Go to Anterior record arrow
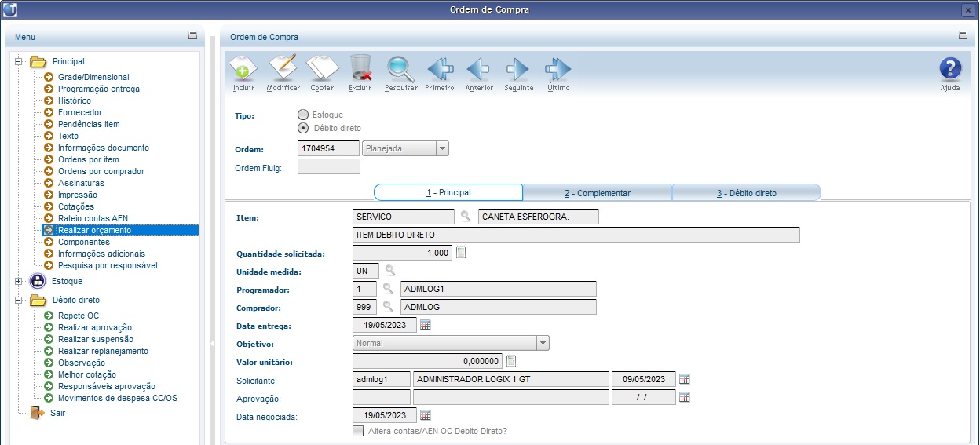The width and height of the screenshot is (980, 445). pos(479,69)
